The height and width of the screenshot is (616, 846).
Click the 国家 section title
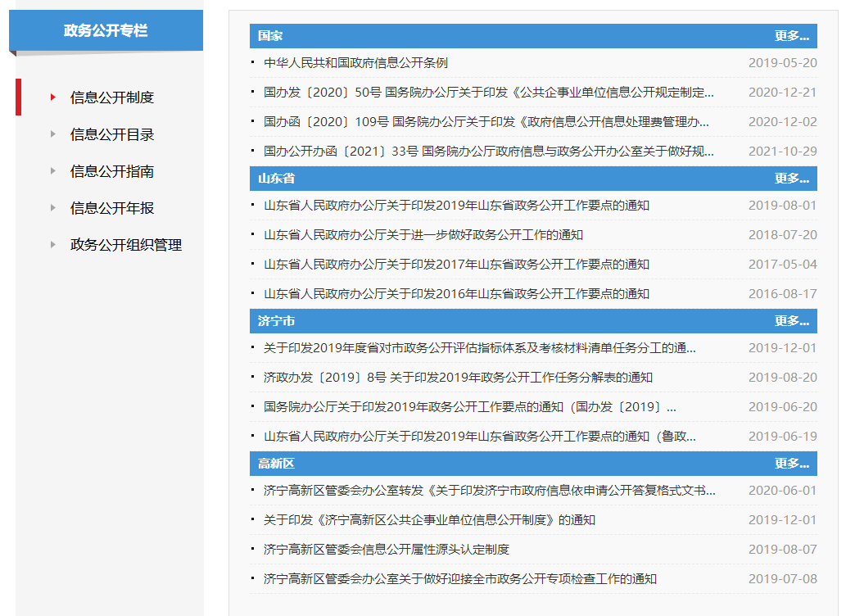270,36
